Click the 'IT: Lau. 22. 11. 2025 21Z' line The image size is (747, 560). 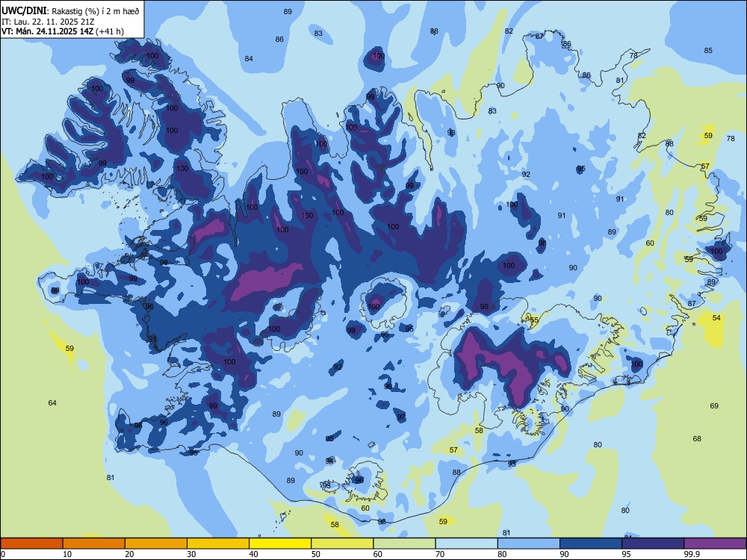(46, 22)
